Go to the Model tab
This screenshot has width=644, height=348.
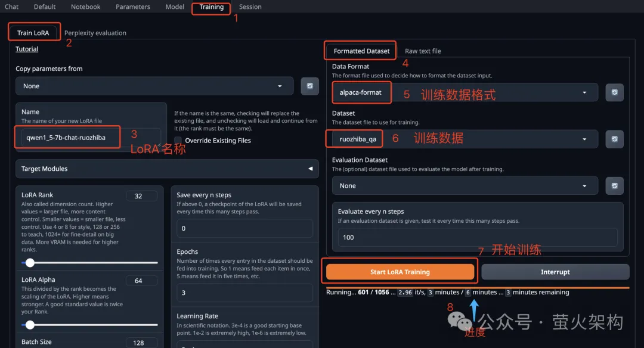175,7
